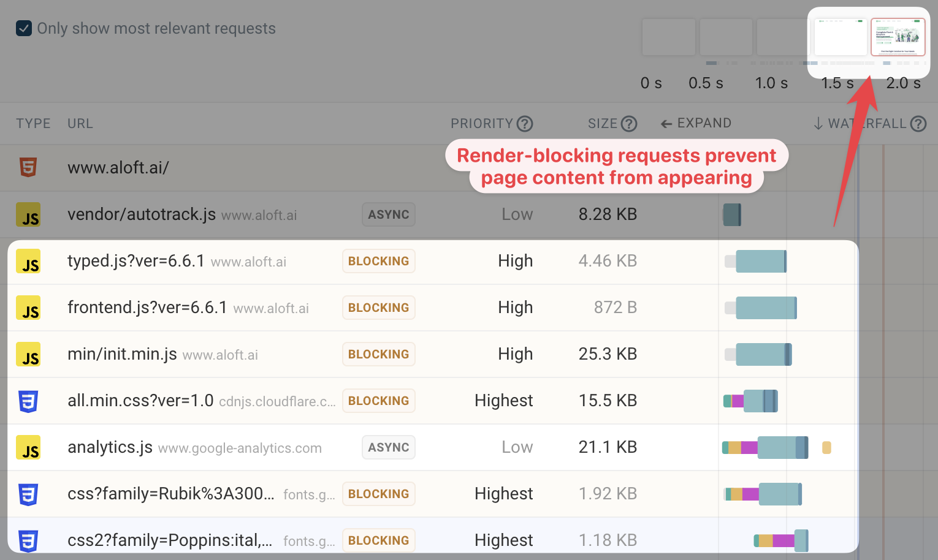Click the waterfall bar for analytics.js
This screenshot has height=560, width=938.
point(765,447)
